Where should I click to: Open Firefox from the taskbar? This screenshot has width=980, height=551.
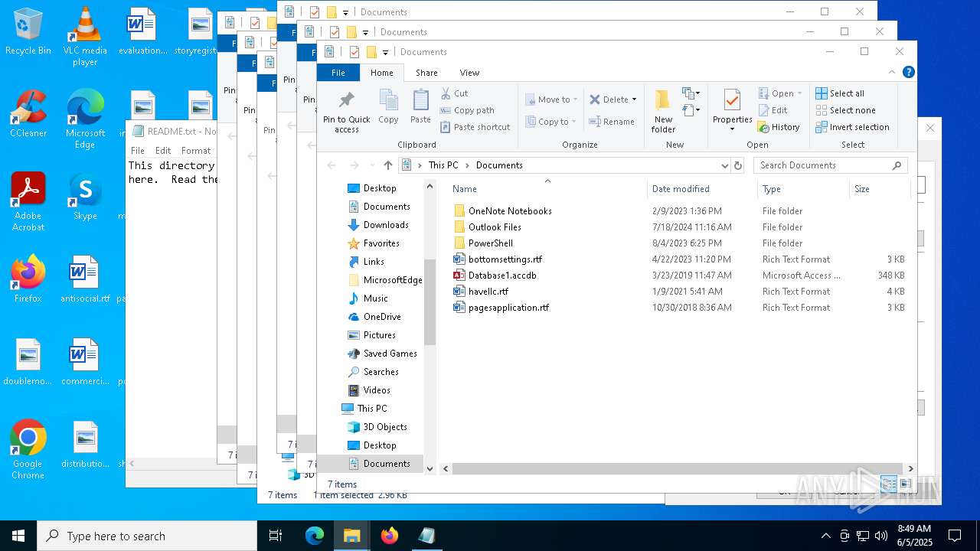[x=390, y=536]
